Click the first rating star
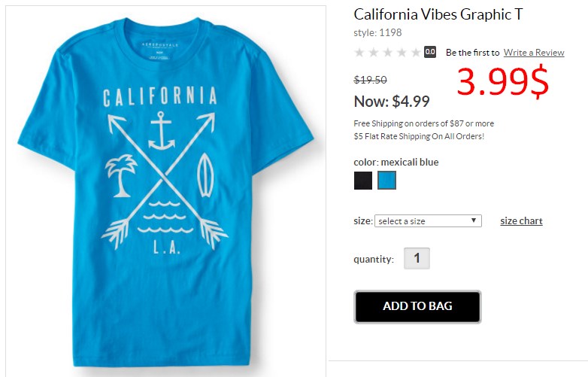 coord(359,53)
